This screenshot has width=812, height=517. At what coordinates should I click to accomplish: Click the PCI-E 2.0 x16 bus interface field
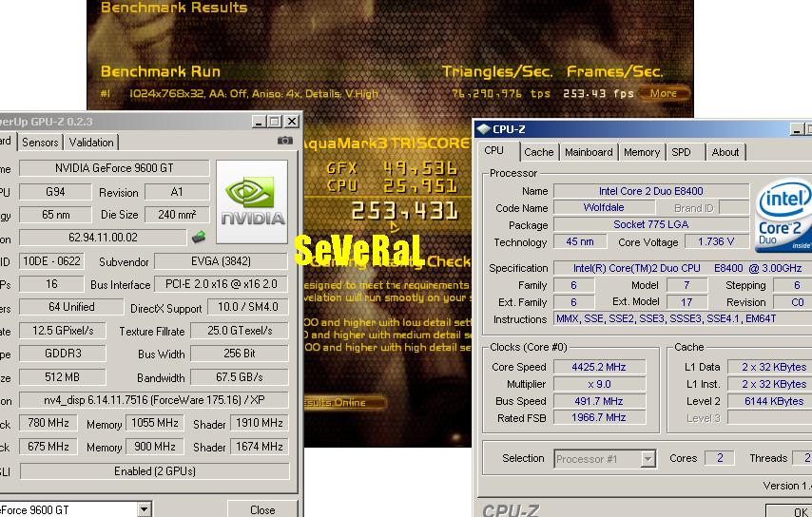pos(222,284)
